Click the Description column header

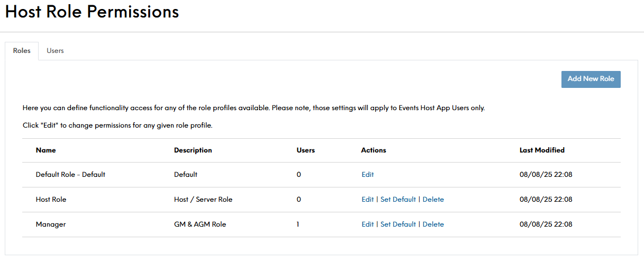(x=193, y=150)
